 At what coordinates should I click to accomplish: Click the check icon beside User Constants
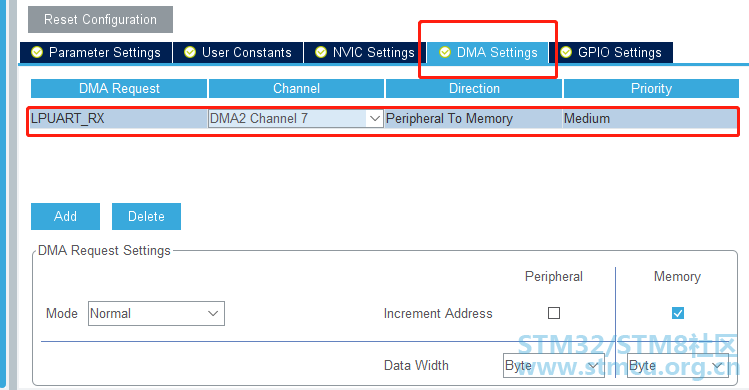[190, 52]
